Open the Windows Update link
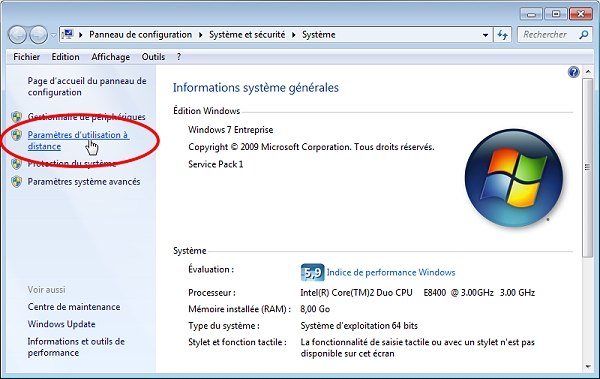This screenshot has height=379, width=600. coord(61,324)
